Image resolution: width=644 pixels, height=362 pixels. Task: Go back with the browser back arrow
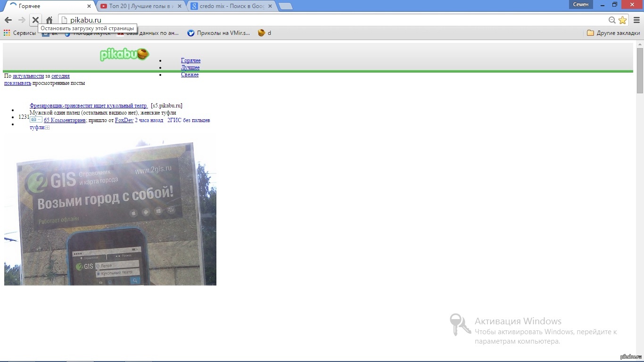tap(8, 20)
